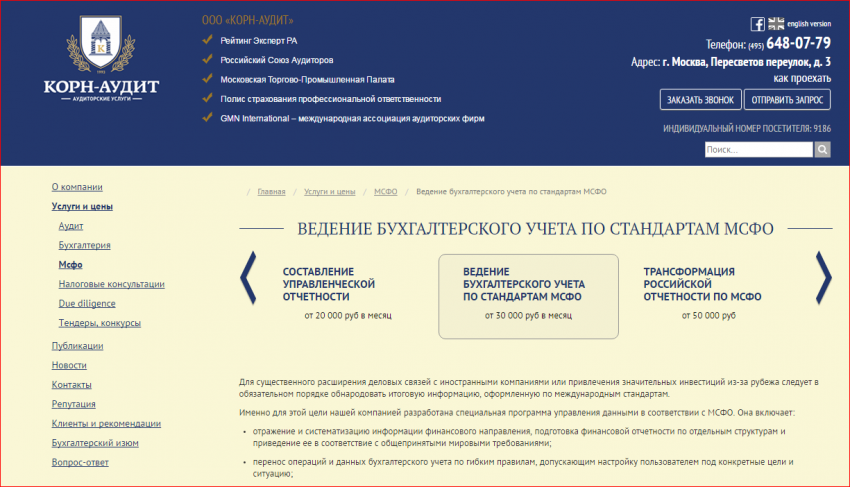Image resolution: width=850 pixels, height=487 pixels.
Task: Click checkmark beside GMN International
Action: pyautogui.click(x=208, y=118)
